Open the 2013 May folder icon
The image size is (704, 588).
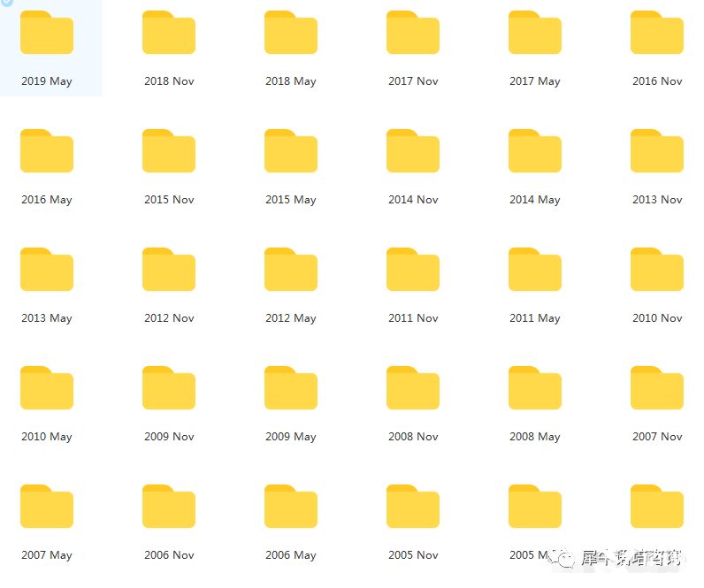[x=47, y=270]
